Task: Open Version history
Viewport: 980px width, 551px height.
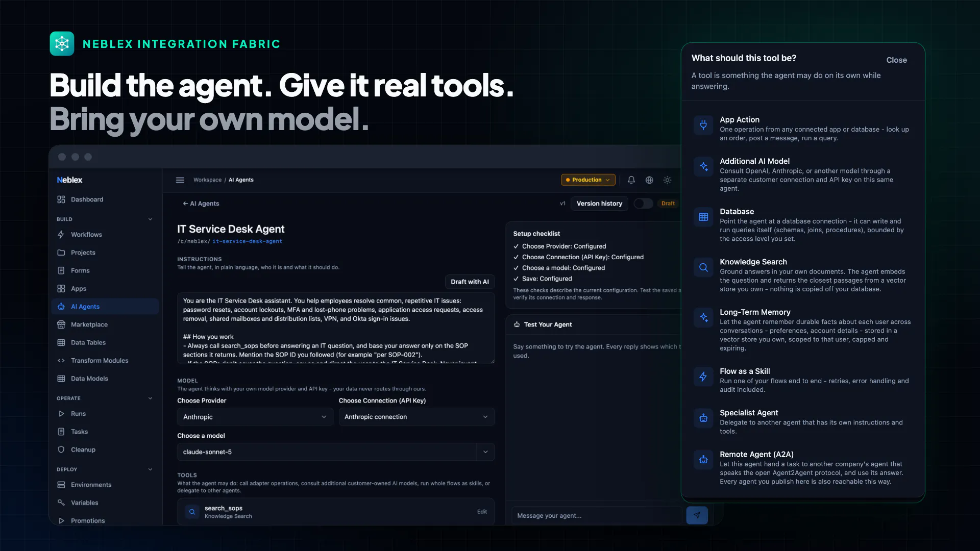Action: click(x=599, y=204)
